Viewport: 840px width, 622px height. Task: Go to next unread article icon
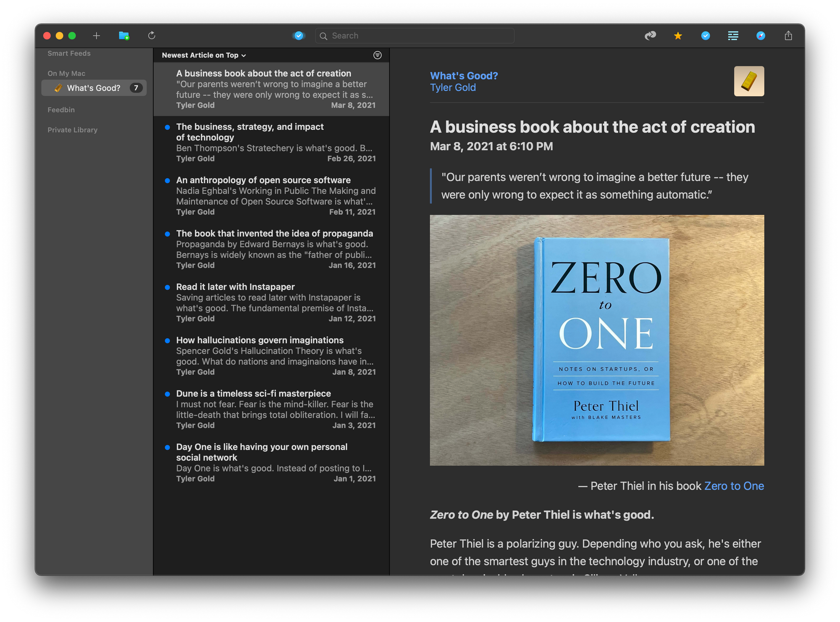[650, 36]
